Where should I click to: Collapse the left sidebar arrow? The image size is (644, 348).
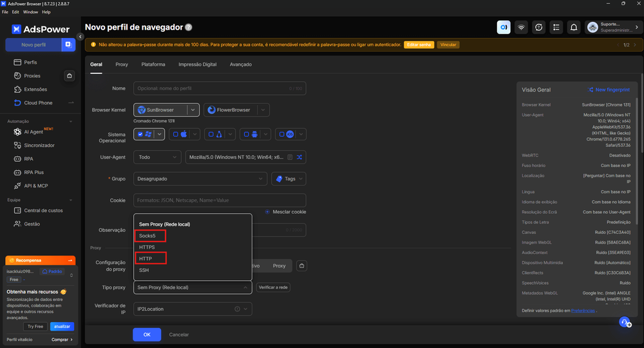(x=80, y=37)
